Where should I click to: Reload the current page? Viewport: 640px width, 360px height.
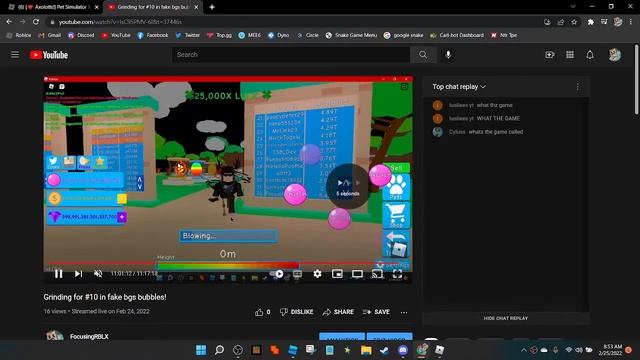pyautogui.click(x=36, y=22)
